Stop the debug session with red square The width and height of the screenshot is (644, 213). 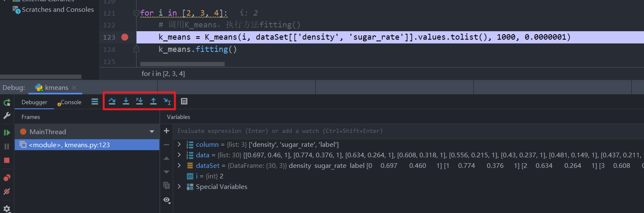pyautogui.click(x=7, y=160)
